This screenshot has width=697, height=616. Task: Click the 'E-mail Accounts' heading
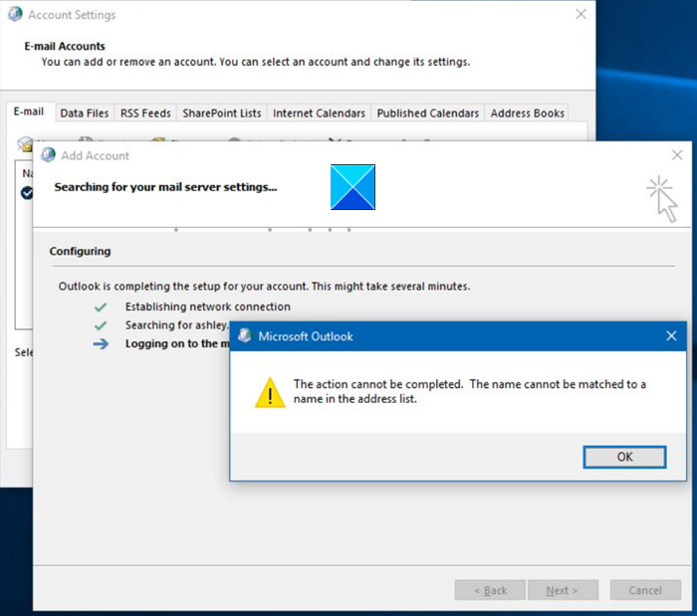pos(65,46)
